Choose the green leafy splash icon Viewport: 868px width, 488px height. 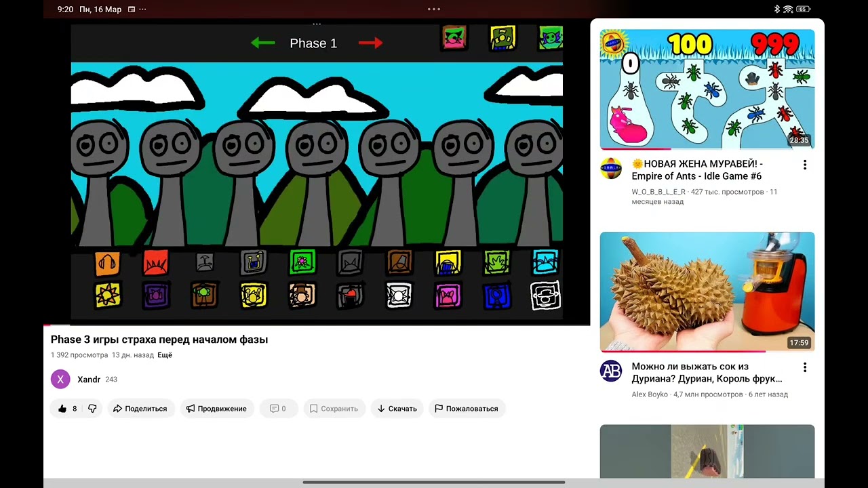pos(496,262)
